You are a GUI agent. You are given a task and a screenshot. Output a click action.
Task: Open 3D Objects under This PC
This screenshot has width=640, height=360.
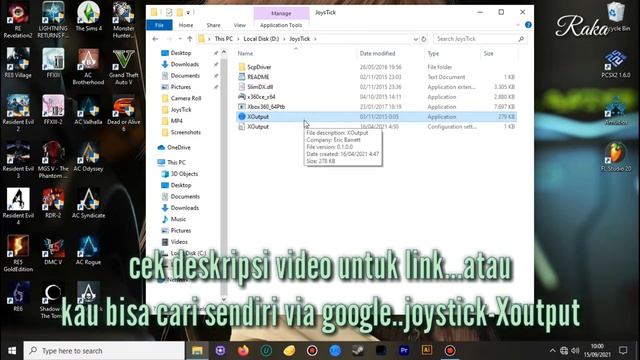pos(184,174)
